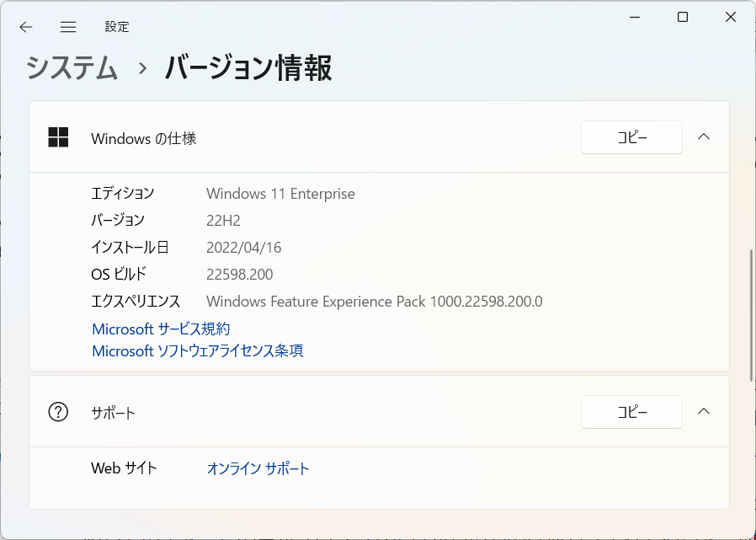Click the 設定 window title
The image size is (756, 540).
coord(117,27)
